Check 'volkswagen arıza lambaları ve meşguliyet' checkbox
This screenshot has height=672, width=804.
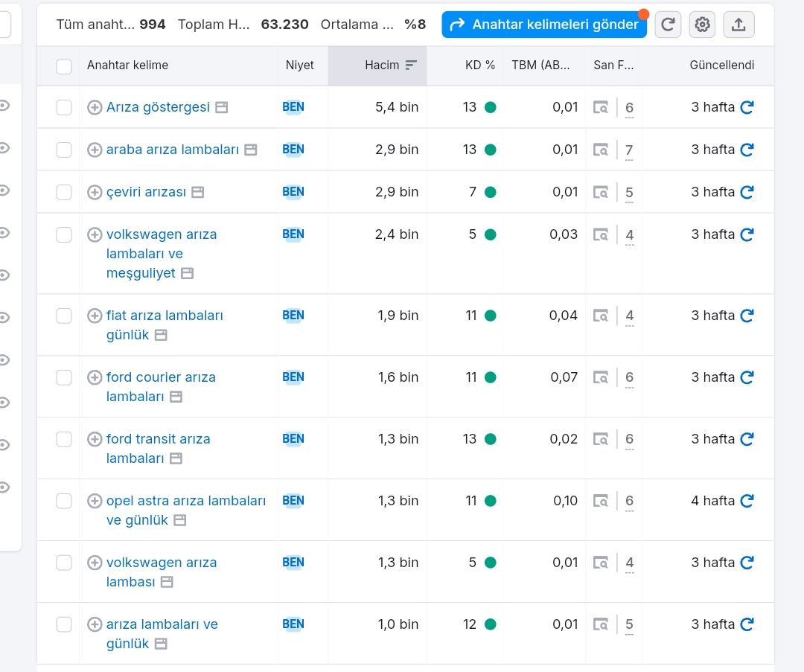click(x=63, y=234)
